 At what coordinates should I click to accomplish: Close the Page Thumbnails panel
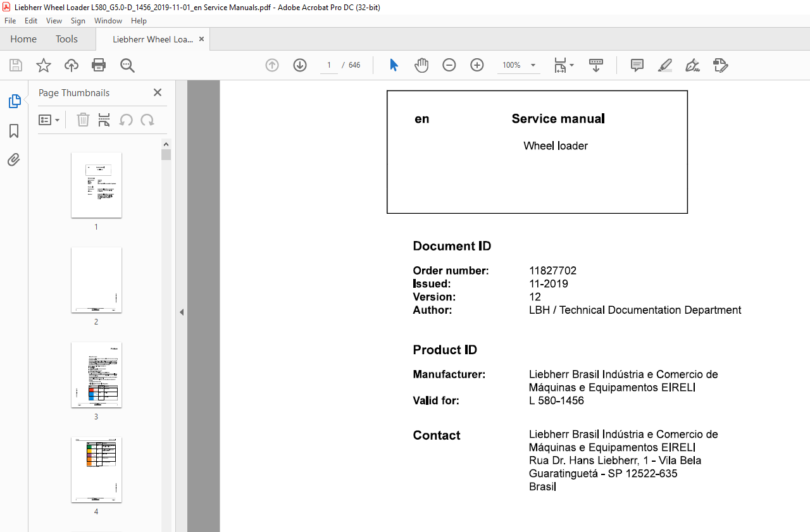point(158,92)
